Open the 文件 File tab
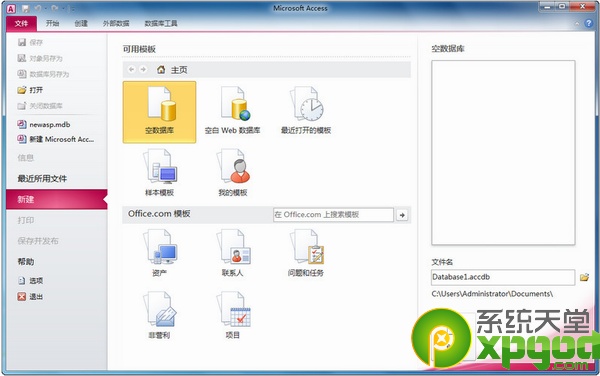Image resolution: width=600 pixels, height=376 pixels. [21, 24]
